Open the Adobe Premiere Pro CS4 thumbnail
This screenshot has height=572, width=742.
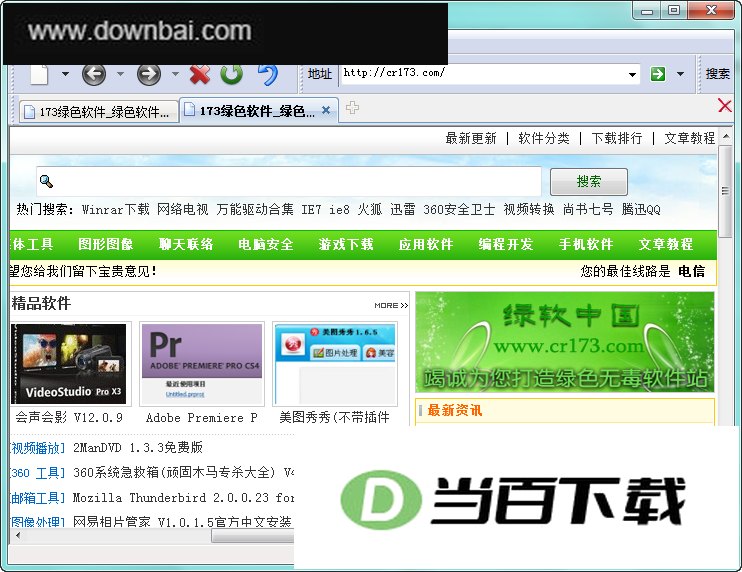(202, 364)
